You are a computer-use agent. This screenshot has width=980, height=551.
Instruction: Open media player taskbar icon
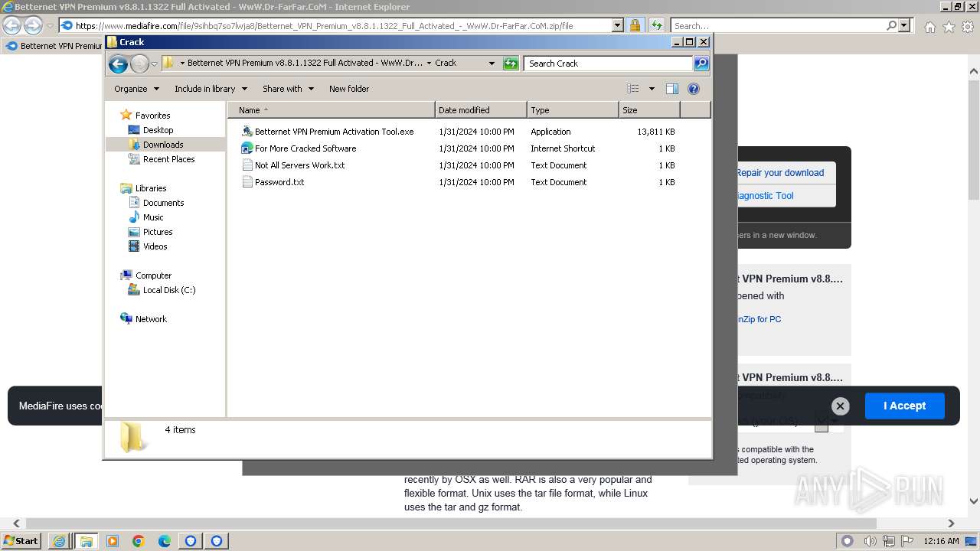point(113,541)
